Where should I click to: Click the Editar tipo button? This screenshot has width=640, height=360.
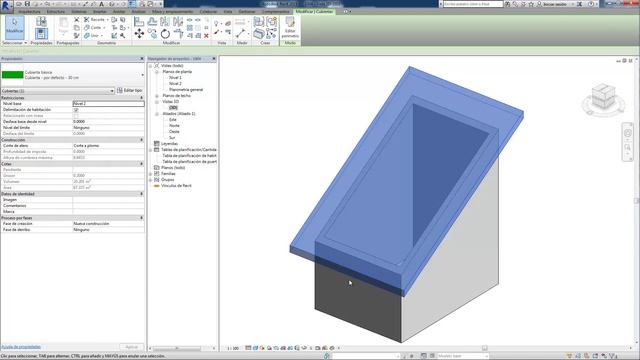pyautogui.click(x=130, y=91)
